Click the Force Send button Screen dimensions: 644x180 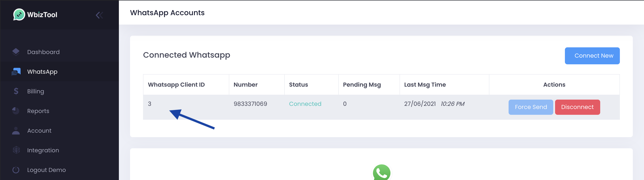(x=530, y=107)
